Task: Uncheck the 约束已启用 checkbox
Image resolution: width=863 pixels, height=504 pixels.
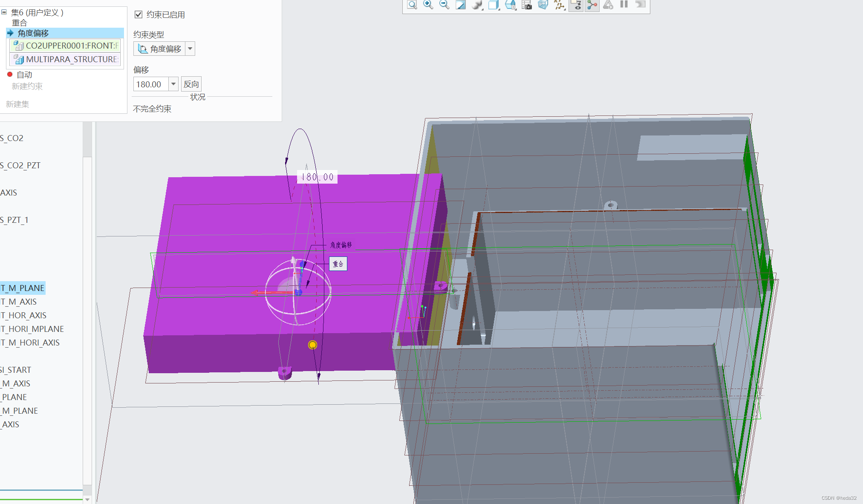Action: [139, 14]
